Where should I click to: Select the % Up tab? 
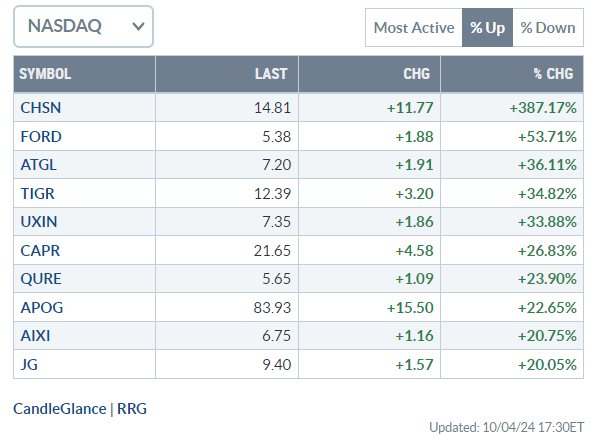[x=487, y=28]
